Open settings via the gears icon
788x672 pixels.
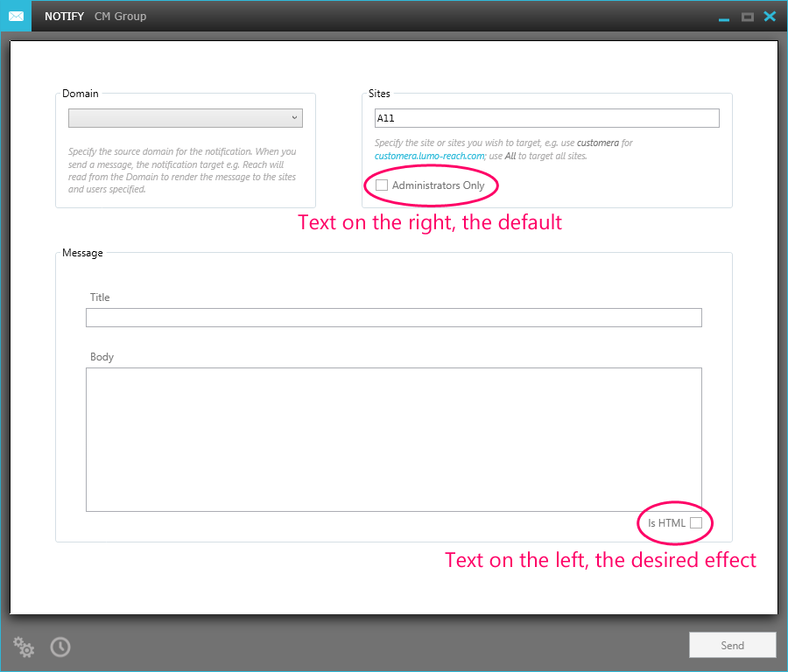coord(24,647)
